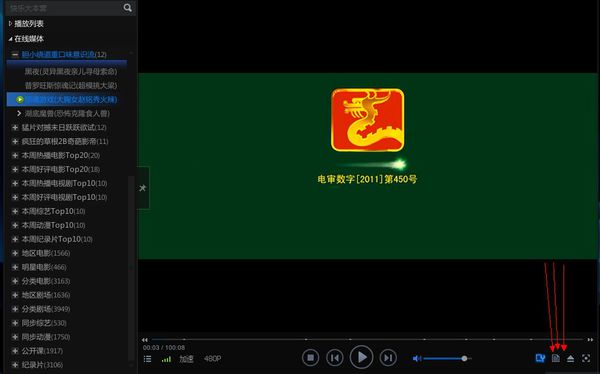Expand 本周好评电影Top20(18) list
The height and width of the screenshot is (374, 600).
point(15,169)
